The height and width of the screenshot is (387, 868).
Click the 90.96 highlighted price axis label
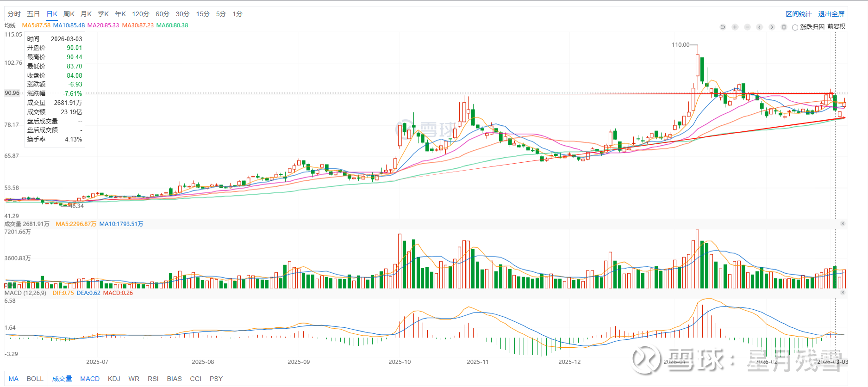12,93
